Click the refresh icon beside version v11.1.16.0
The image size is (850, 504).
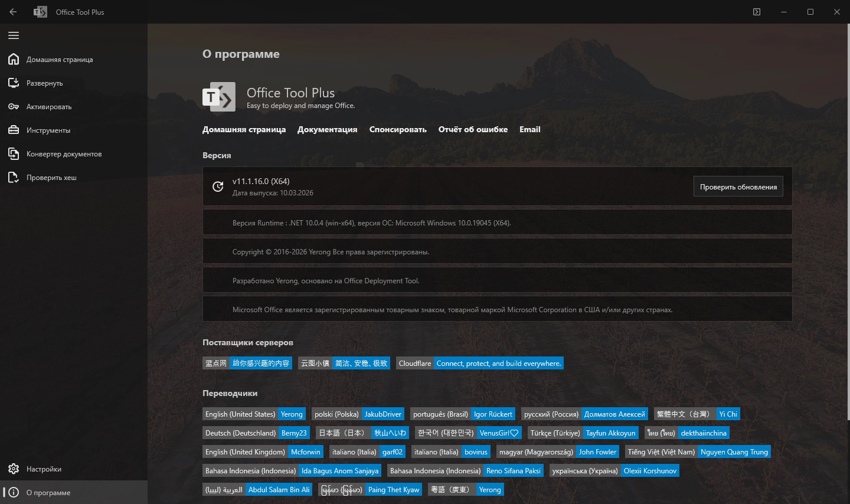218,186
